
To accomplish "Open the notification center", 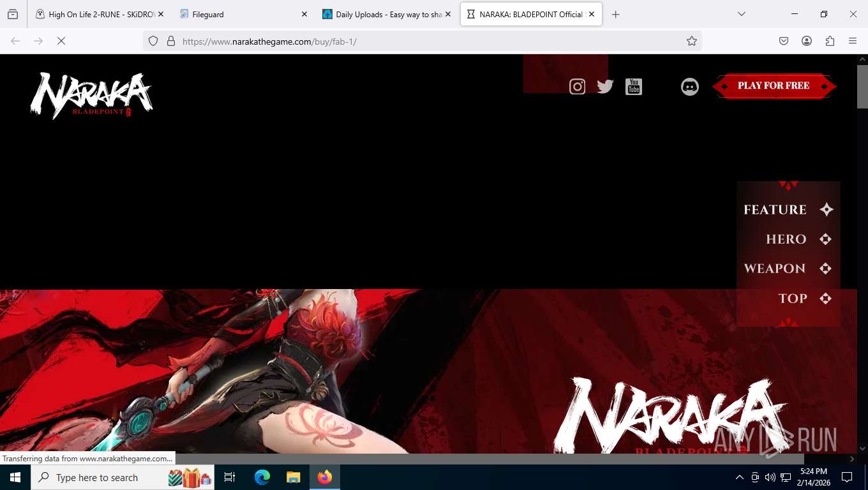I will [x=847, y=477].
